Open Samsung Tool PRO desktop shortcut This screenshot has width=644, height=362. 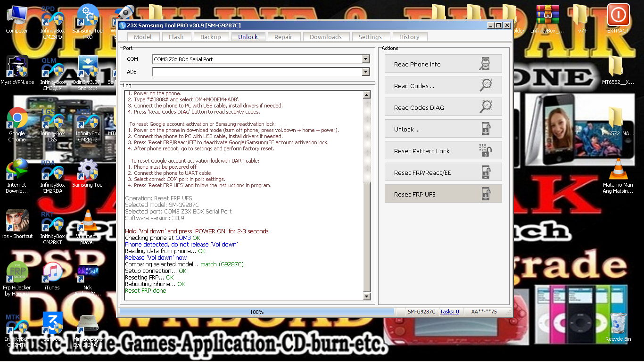click(88, 22)
